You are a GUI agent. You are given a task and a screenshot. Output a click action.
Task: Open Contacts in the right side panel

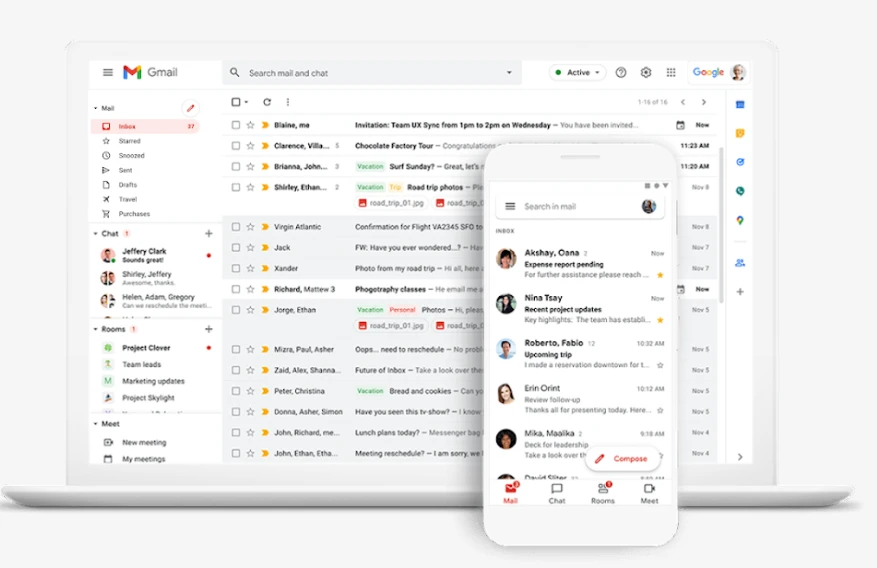(x=740, y=263)
